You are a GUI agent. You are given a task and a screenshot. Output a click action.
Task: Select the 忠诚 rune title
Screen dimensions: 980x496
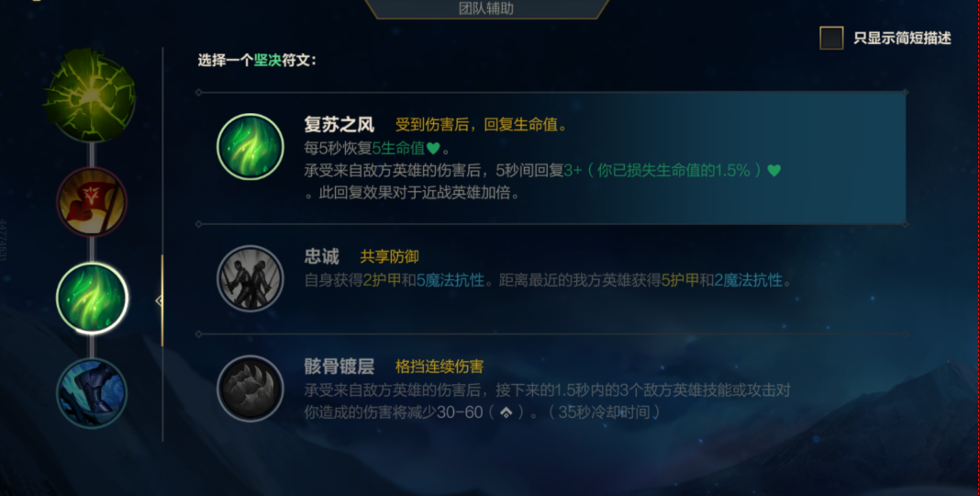[x=321, y=256]
